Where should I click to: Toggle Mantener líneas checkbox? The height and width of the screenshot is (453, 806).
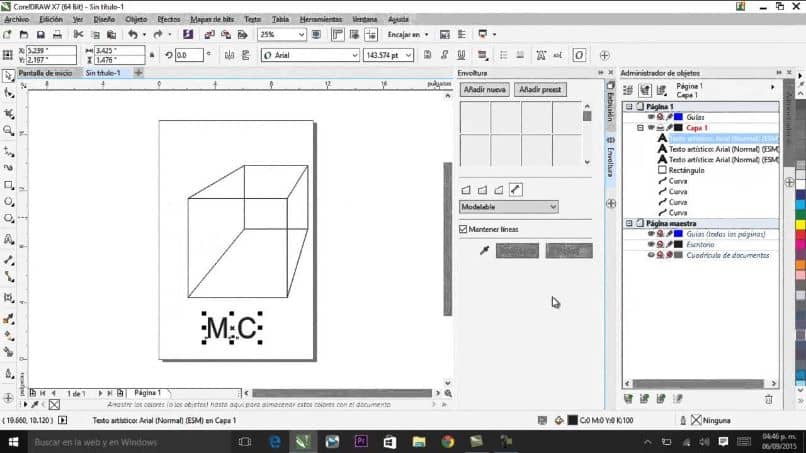coord(463,229)
